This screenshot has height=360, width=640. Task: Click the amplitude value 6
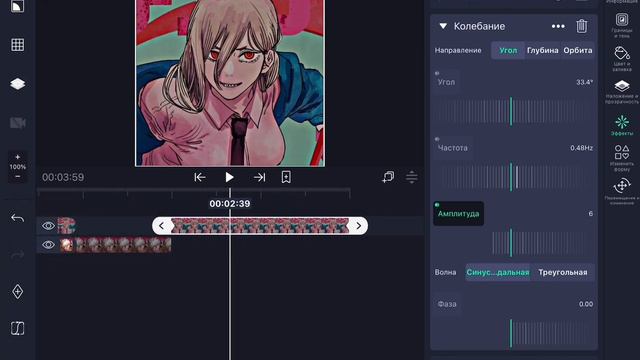(590, 213)
